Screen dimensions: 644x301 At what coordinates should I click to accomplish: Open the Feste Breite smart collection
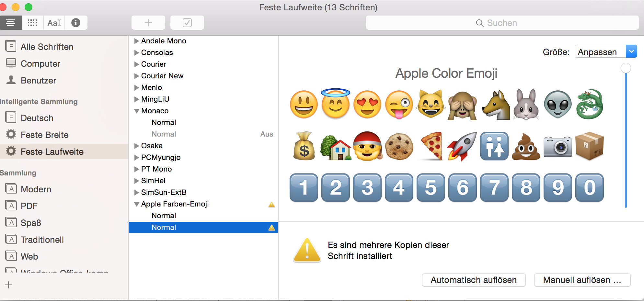tap(64, 135)
